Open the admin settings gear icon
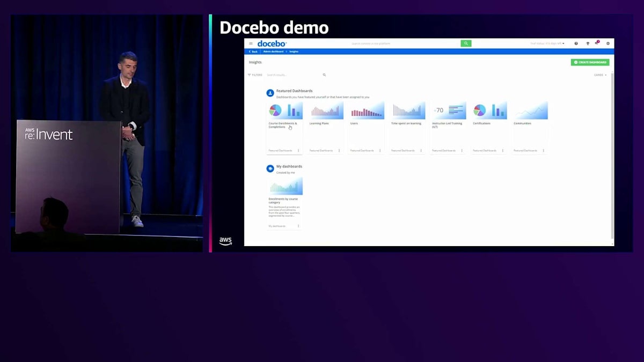This screenshot has width=644, height=362. click(608, 43)
